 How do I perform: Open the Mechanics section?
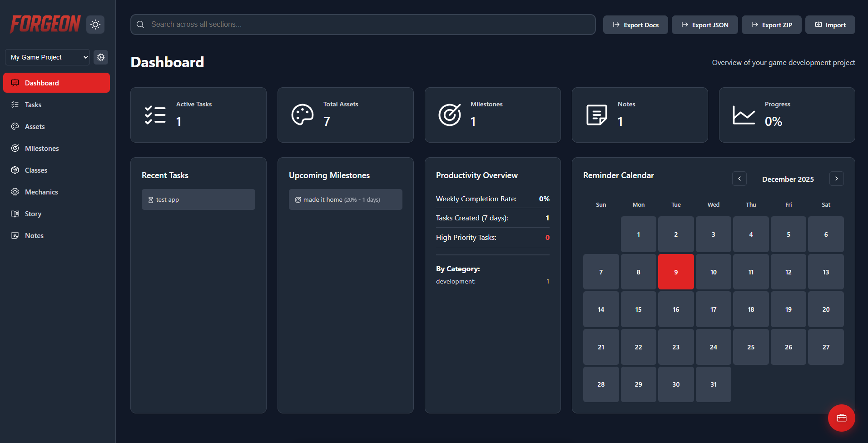(x=56, y=192)
